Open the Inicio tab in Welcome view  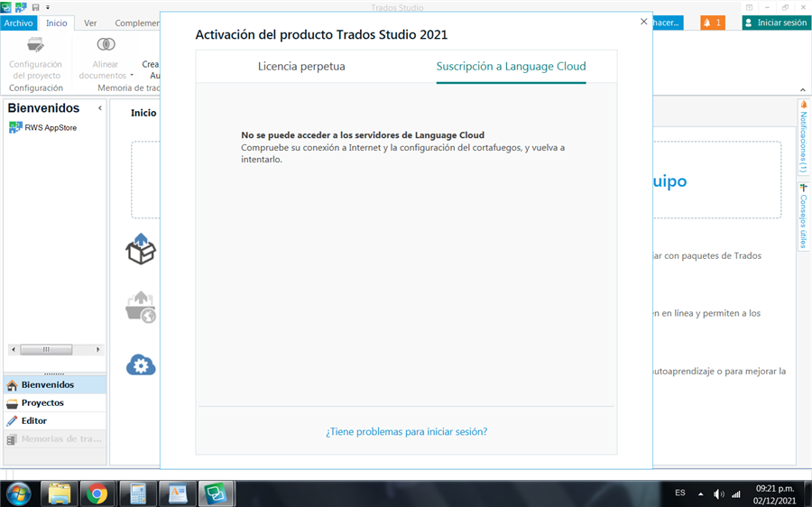[143, 113]
